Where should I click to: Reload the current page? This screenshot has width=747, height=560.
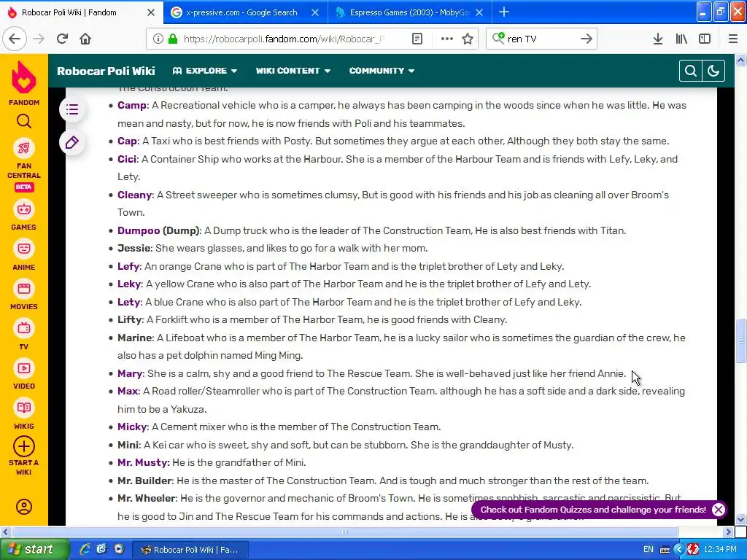pyautogui.click(x=62, y=39)
